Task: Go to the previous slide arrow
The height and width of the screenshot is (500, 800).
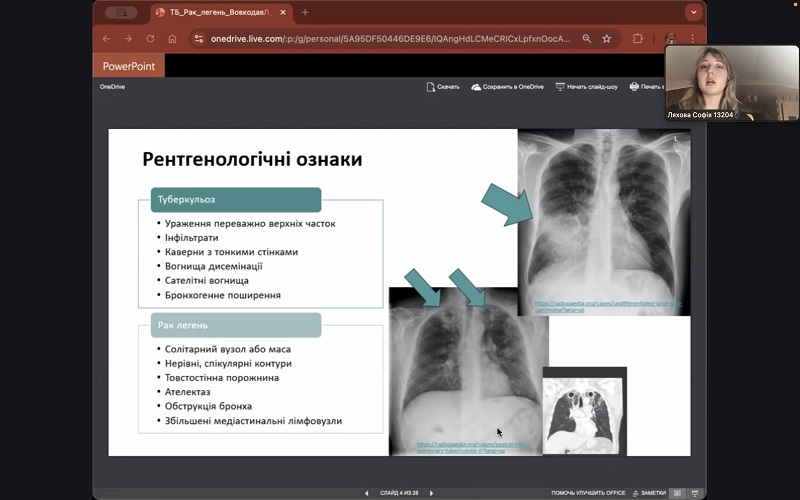Action: [x=366, y=493]
